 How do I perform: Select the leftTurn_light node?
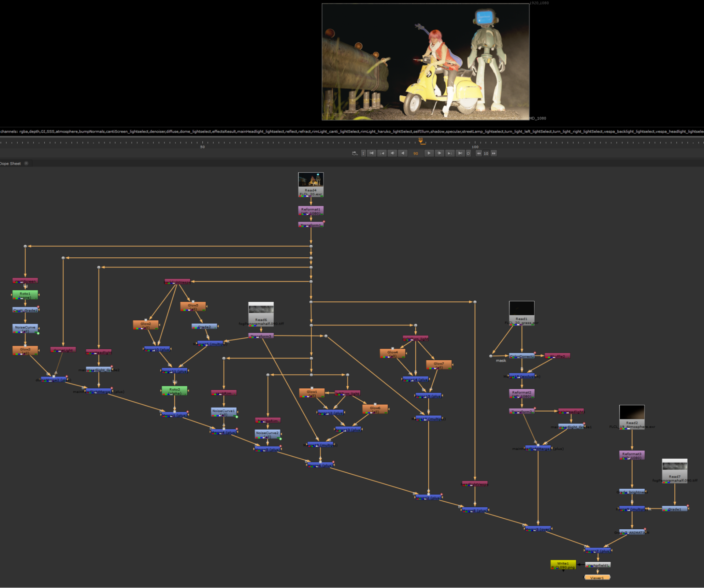[x=348, y=393]
